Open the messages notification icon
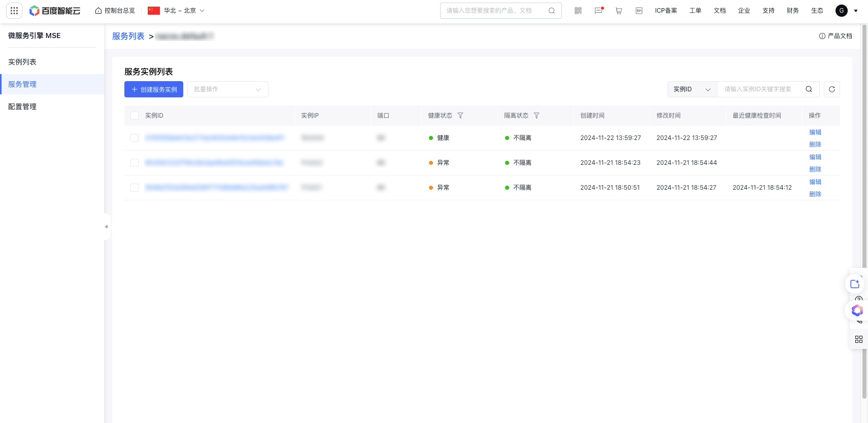Viewport: 868px width, 423px height. 598,11
